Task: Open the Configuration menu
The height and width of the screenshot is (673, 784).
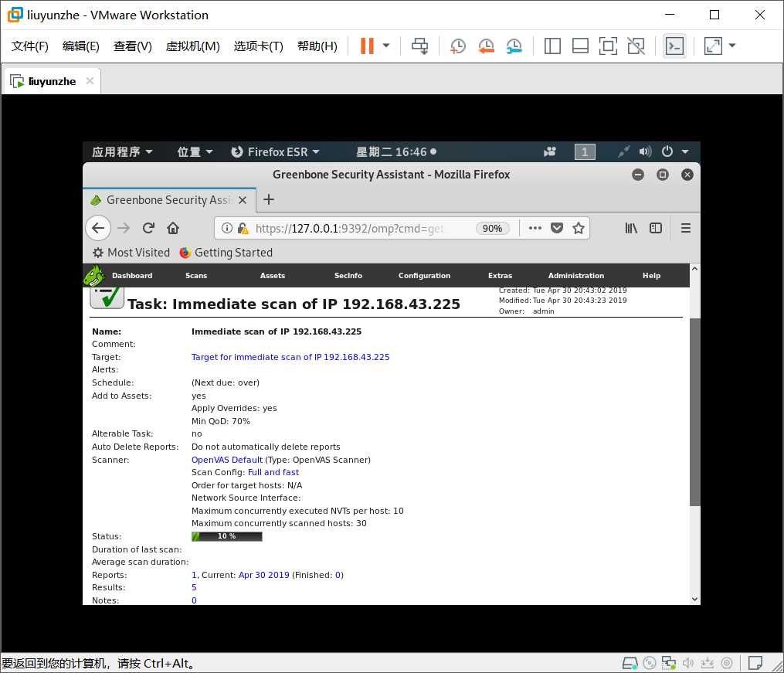Action: (425, 276)
